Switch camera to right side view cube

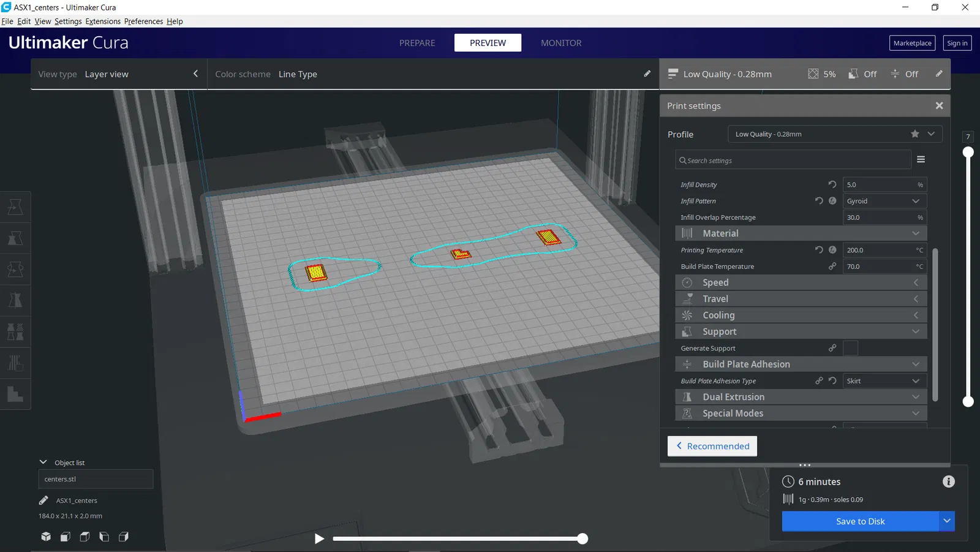pyautogui.click(x=124, y=537)
